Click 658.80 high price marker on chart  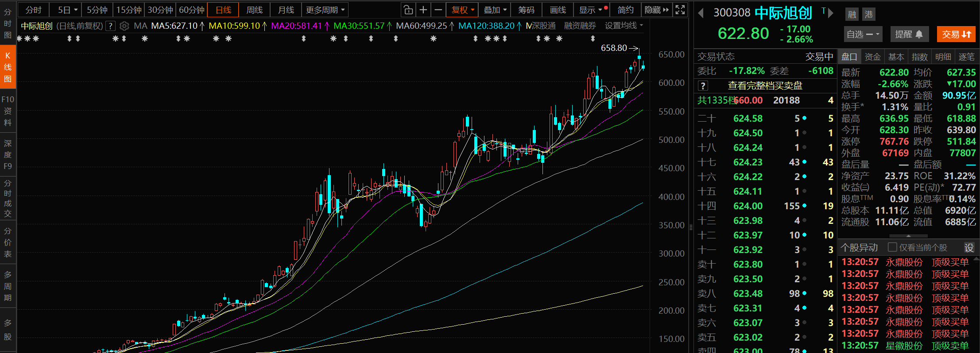(x=614, y=48)
